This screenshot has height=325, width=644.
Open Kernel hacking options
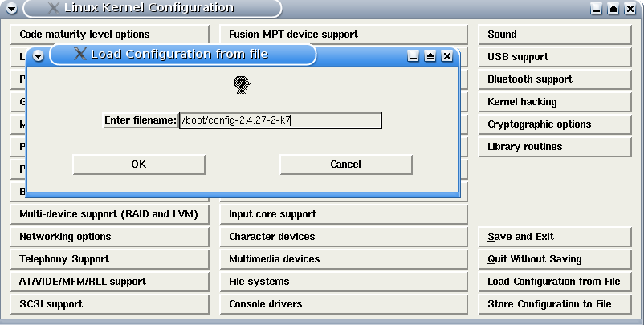[x=555, y=102]
